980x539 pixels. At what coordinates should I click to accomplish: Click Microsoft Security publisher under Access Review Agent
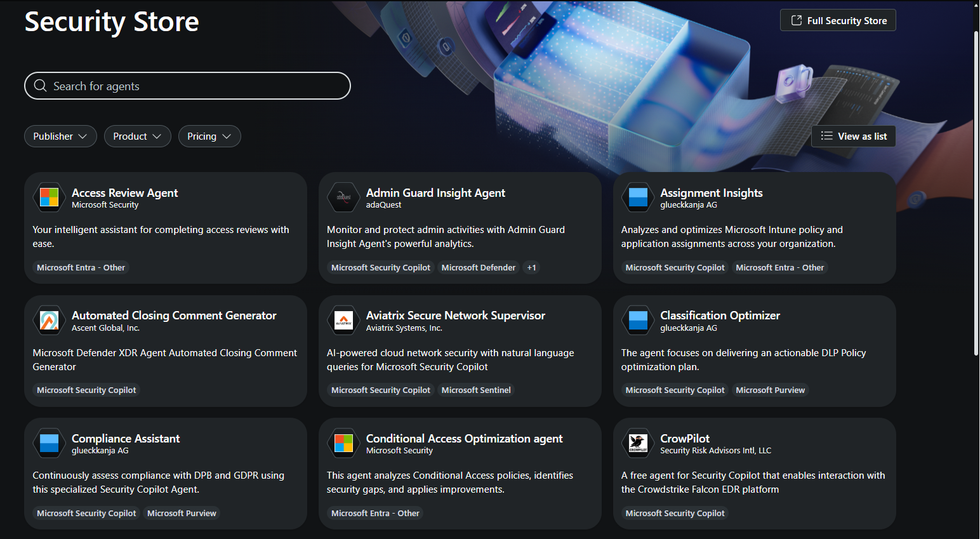tap(105, 205)
